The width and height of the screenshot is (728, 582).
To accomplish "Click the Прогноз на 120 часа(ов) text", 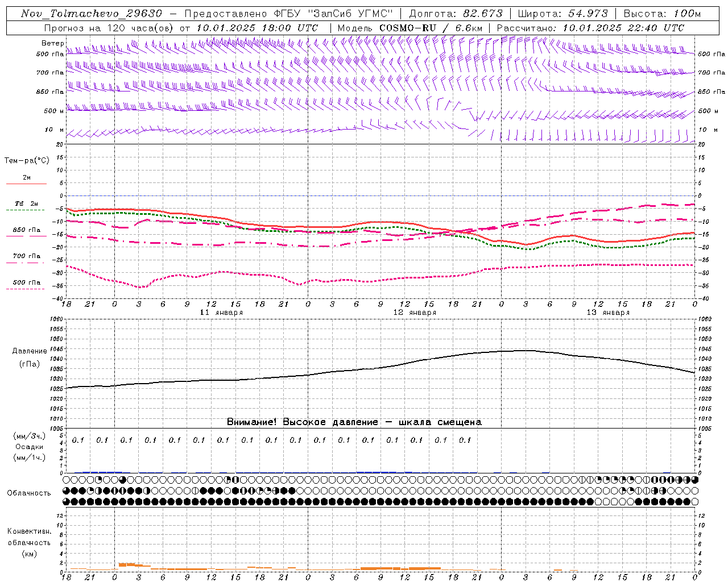I will [110, 28].
